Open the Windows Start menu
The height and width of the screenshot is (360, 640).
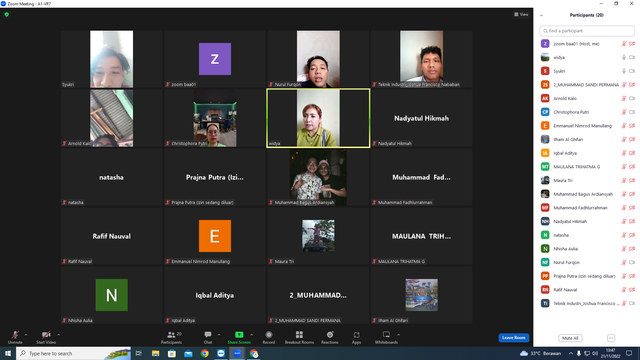point(8,353)
